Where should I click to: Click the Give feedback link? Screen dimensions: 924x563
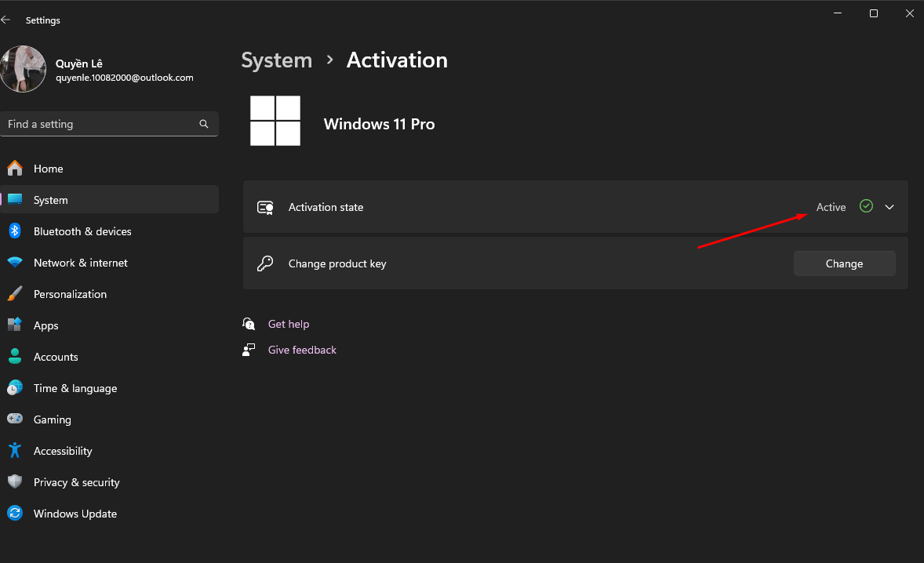[302, 350]
